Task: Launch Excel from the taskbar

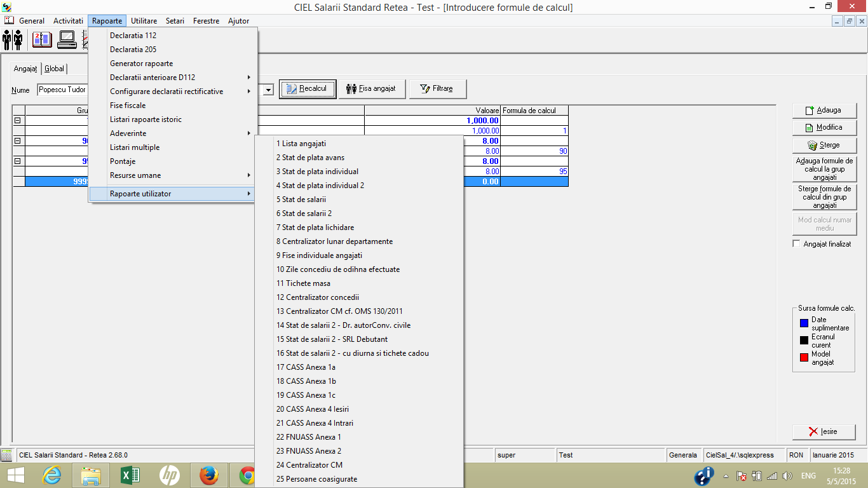Action: click(130, 475)
